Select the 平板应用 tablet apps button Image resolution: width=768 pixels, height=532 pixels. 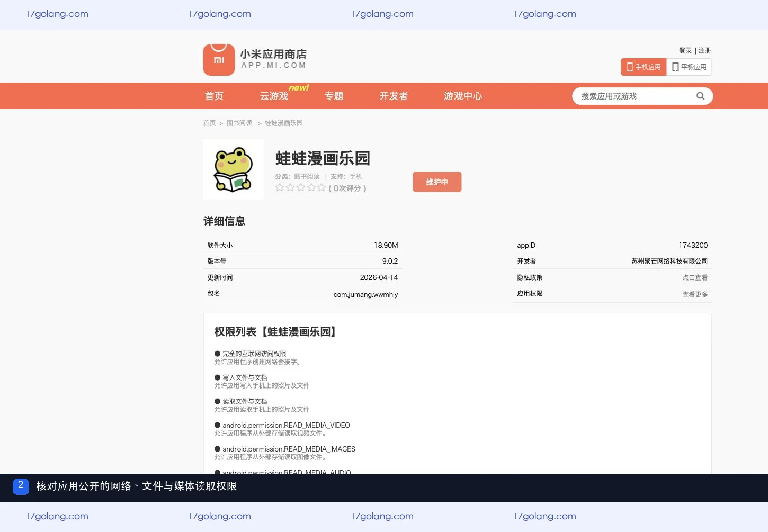[689, 67]
